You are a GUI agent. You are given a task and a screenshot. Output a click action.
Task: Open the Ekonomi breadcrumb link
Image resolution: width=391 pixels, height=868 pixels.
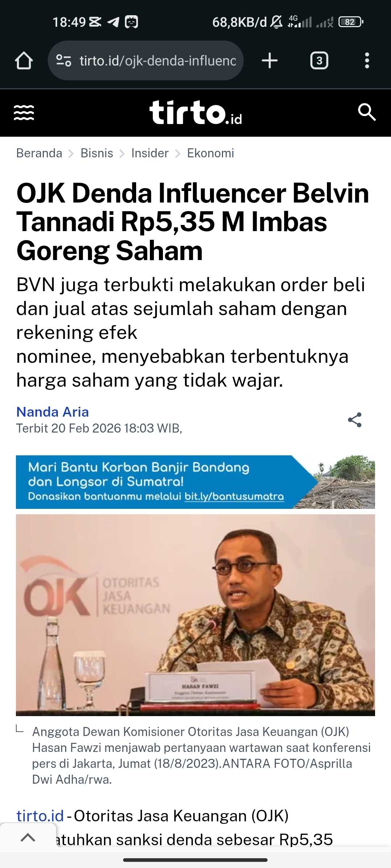tap(210, 153)
